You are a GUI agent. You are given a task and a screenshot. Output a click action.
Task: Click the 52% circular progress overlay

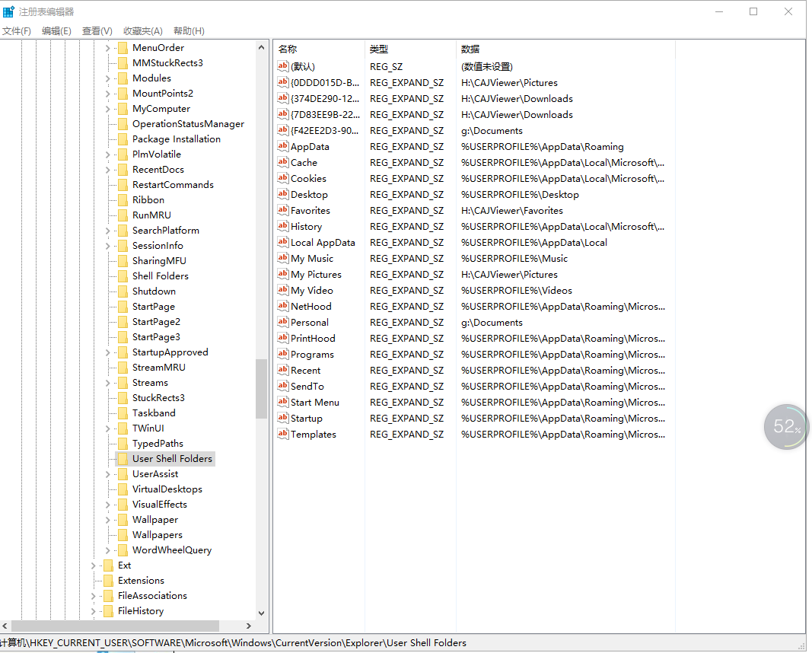coord(786,426)
